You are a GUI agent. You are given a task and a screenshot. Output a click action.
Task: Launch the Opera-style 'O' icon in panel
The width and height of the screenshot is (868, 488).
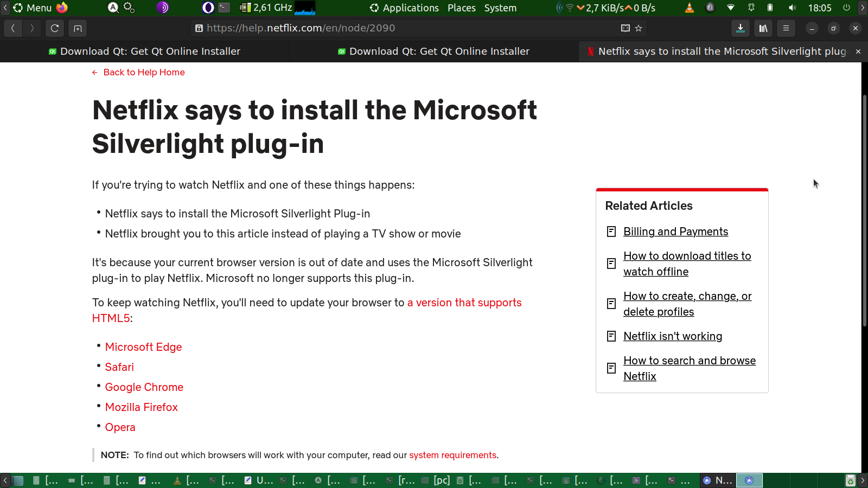[x=208, y=8]
